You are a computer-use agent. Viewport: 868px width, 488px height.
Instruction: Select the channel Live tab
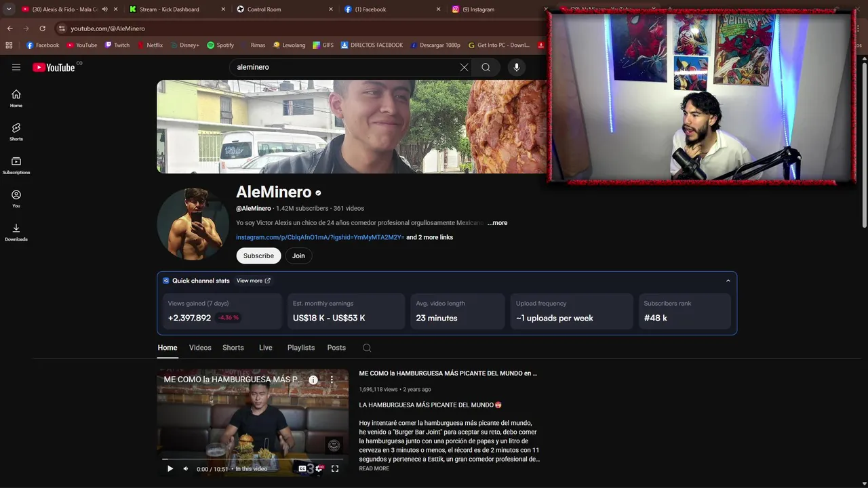click(x=266, y=348)
